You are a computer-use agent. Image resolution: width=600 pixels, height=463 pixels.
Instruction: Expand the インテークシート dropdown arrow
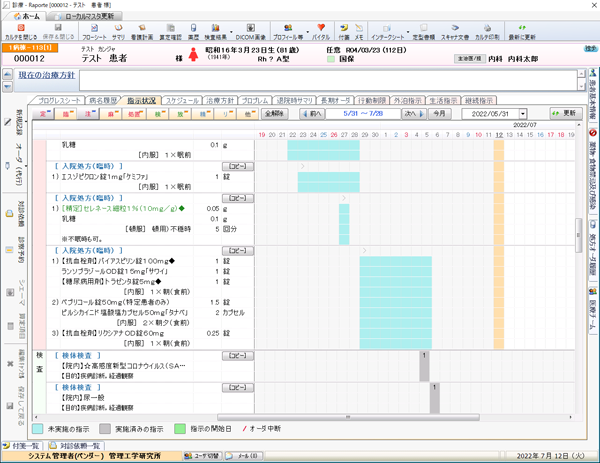point(408,32)
